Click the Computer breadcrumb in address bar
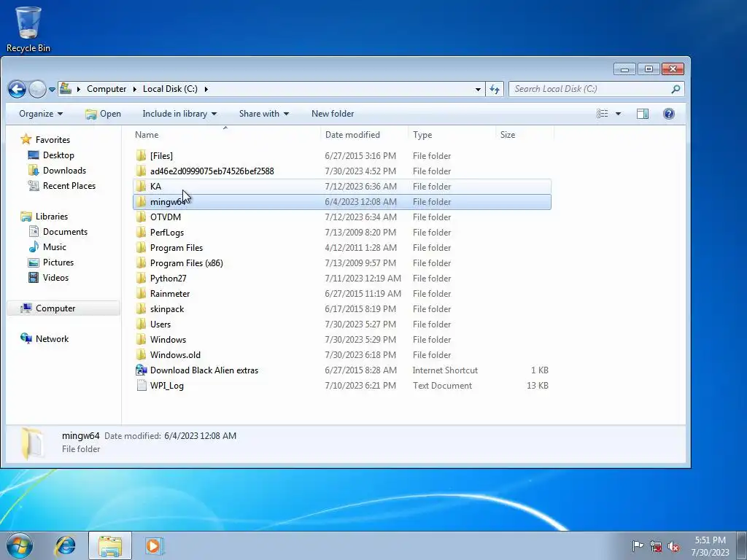 (107, 89)
